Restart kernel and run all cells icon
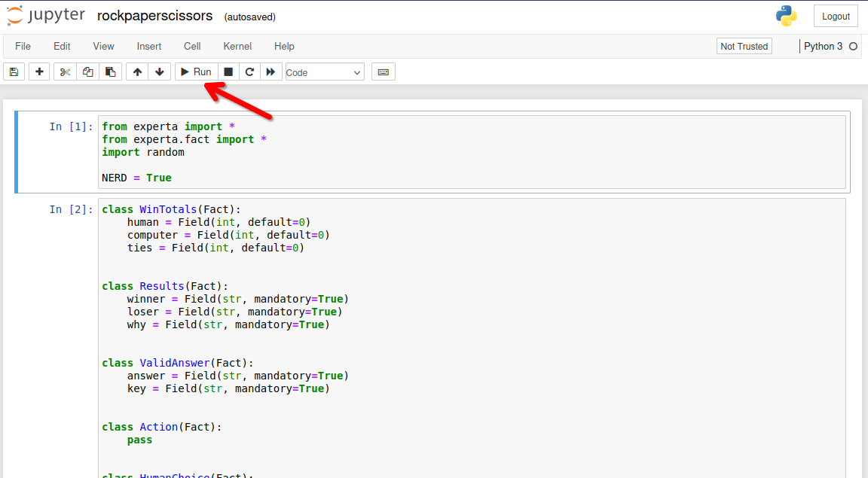The height and width of the screenshot is (478, 868). [270, 72]
